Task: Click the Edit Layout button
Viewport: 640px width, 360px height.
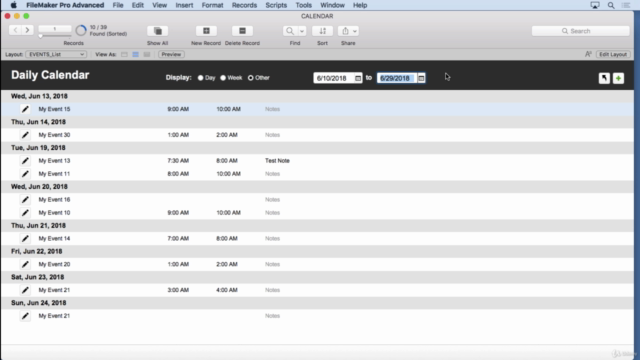Action: pos(613,54)
